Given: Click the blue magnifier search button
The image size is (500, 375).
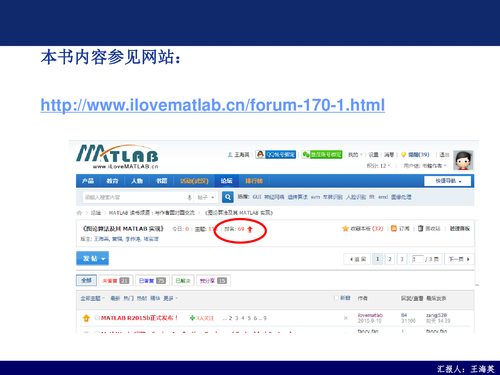Looking at the screenshot, I should pyautogui.click(x=228, y=197).
